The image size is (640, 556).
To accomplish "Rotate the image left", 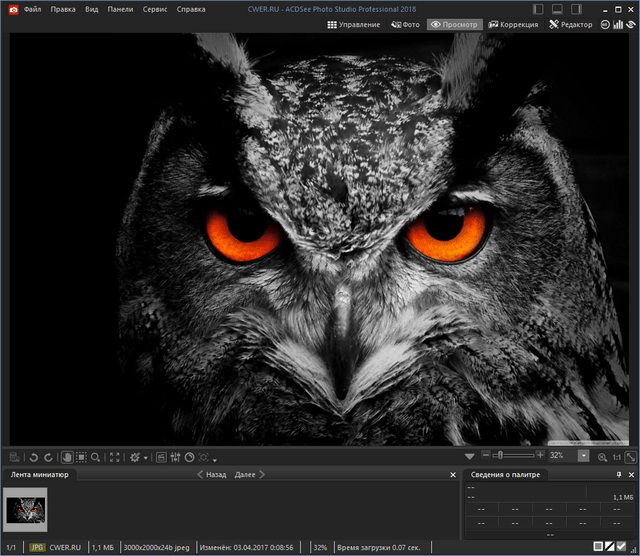I will tap(33, 457).
